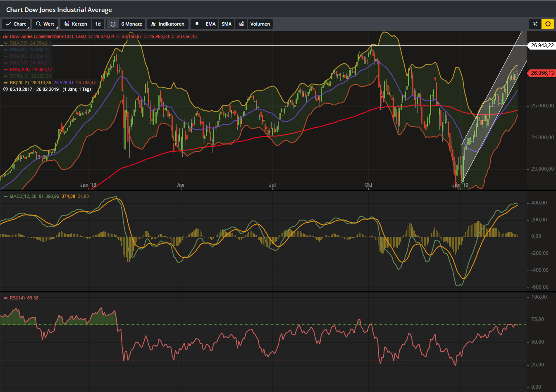Click the red MACD legend marker

pyautogui.click(x=6, y=197)
